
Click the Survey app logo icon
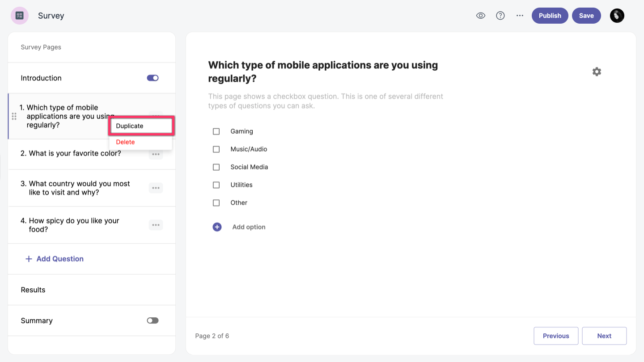(20, 16)
